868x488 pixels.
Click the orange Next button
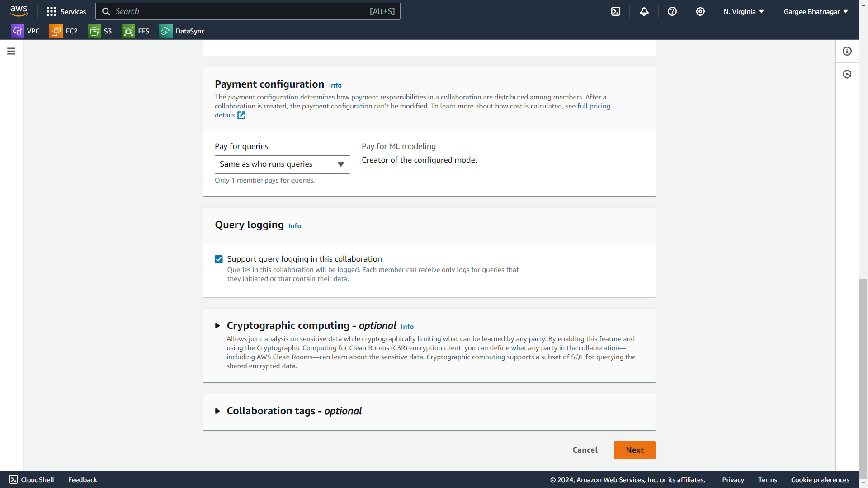(634, 450)
